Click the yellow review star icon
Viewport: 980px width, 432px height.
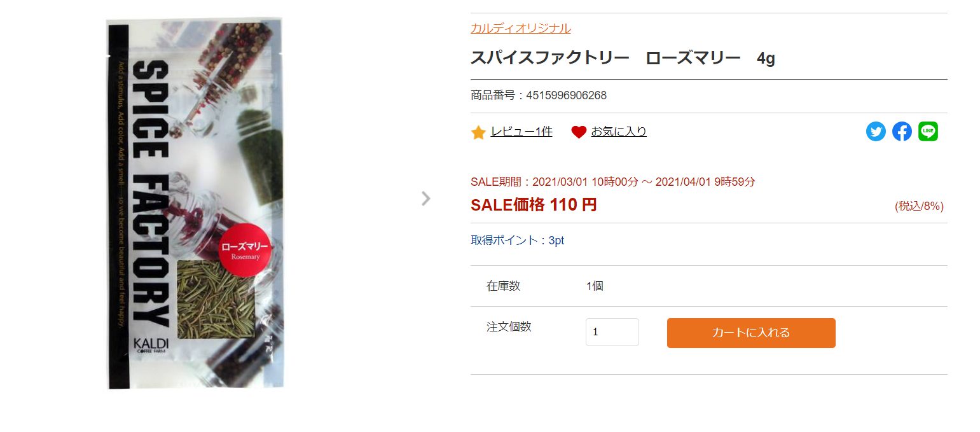tap(478, 132)
